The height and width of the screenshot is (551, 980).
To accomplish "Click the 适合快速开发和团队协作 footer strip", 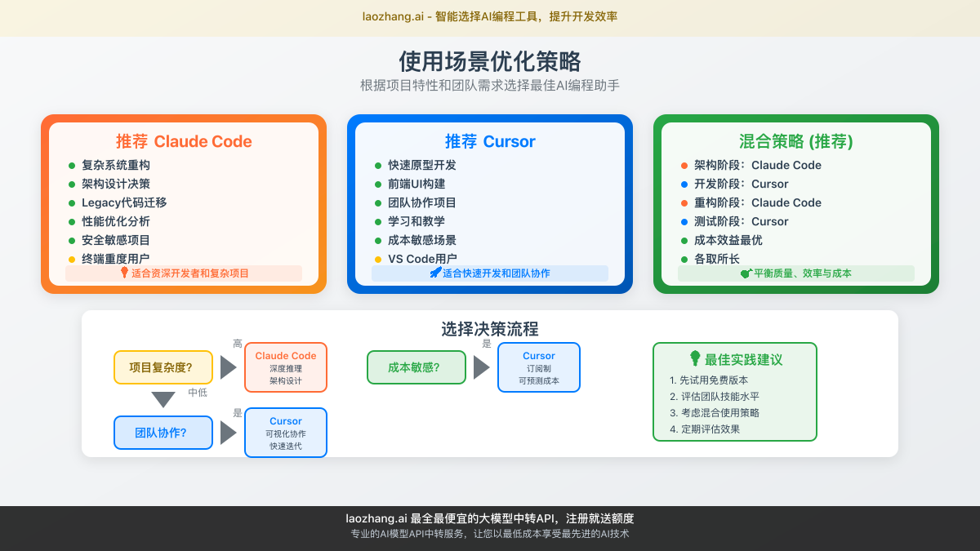I will [490, 273].
